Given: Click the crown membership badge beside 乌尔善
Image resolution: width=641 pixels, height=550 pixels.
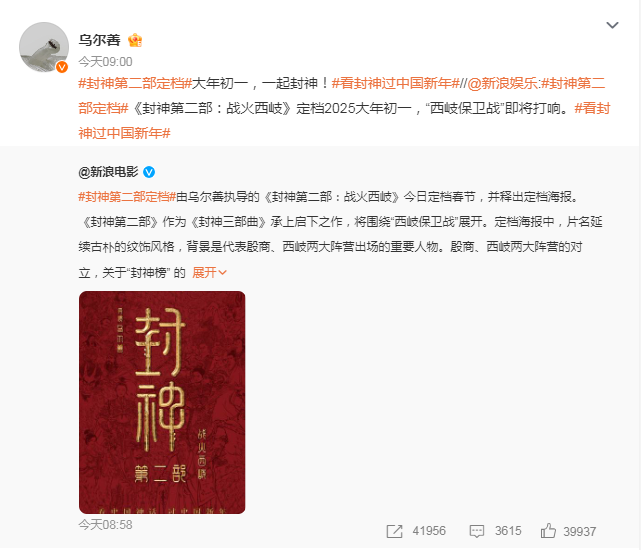Looking at the screenshot, I should 135,40.
